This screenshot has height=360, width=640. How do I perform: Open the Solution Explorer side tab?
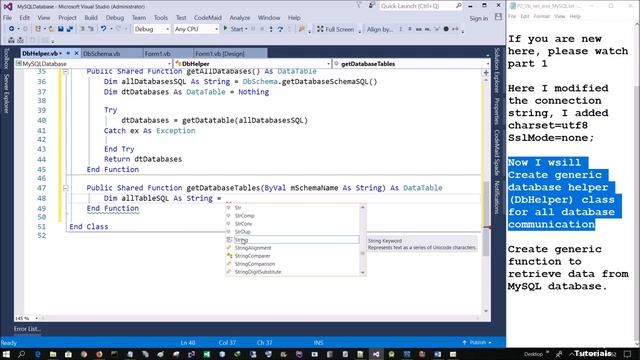[x=496, y=70]
